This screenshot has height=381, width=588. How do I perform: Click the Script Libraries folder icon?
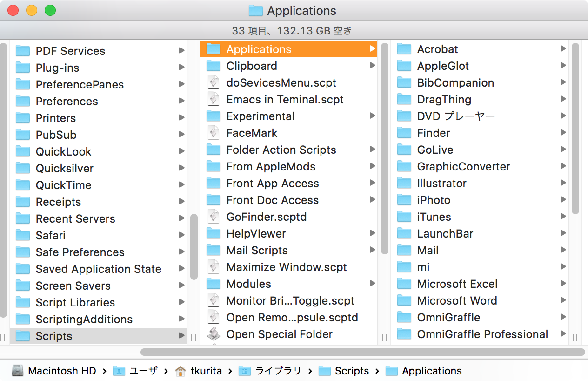coord(23,303)
